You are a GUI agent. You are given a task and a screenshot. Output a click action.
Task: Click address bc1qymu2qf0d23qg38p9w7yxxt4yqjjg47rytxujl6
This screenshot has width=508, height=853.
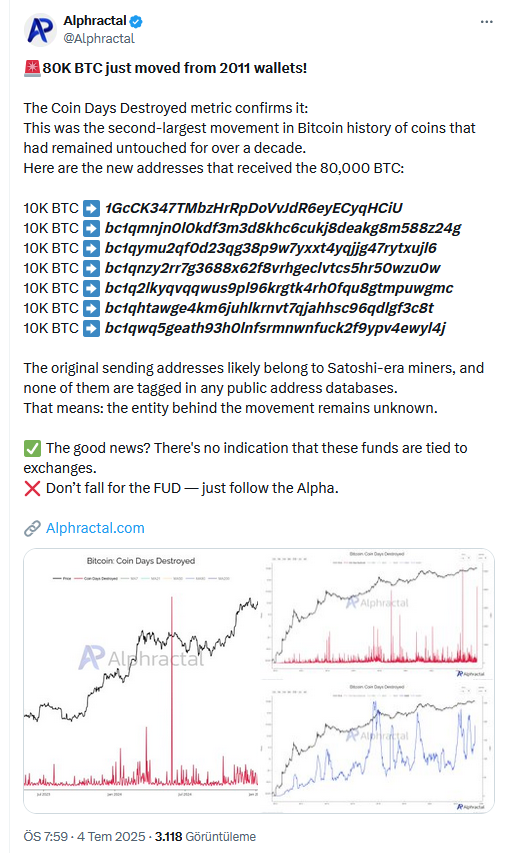pos(271,248)
